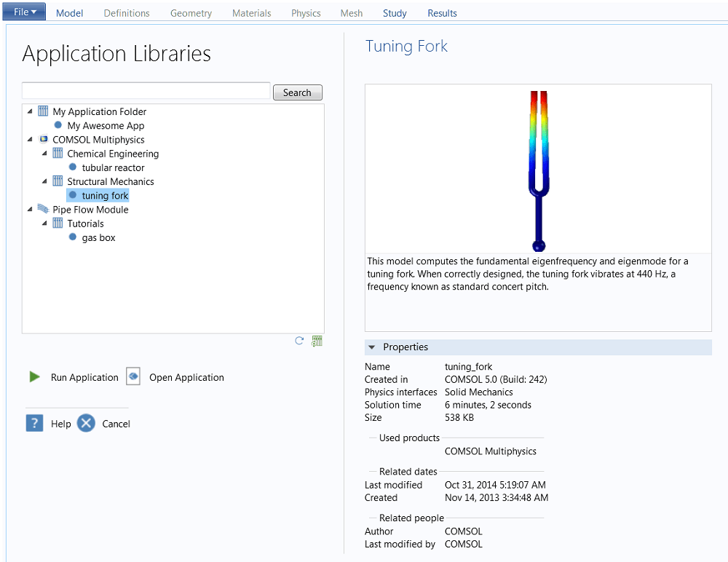Collapse the My Application Folder node

click(x=30, y=111)
